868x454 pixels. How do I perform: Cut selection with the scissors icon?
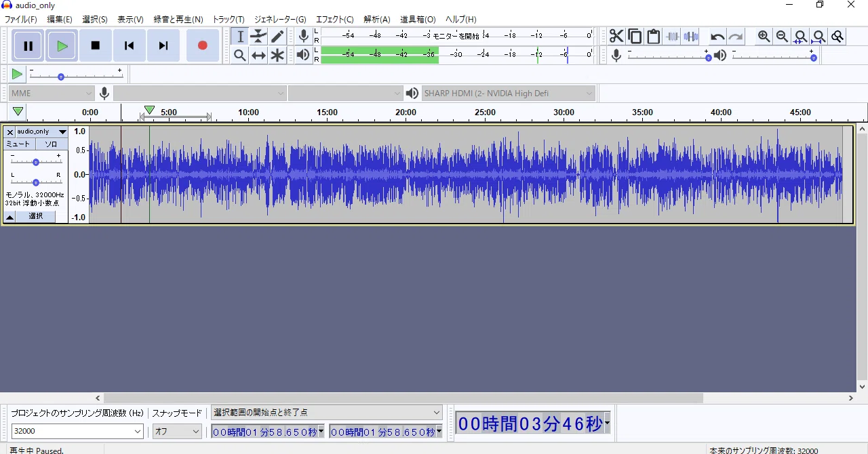pyautogui.click(x=616, y=37)
